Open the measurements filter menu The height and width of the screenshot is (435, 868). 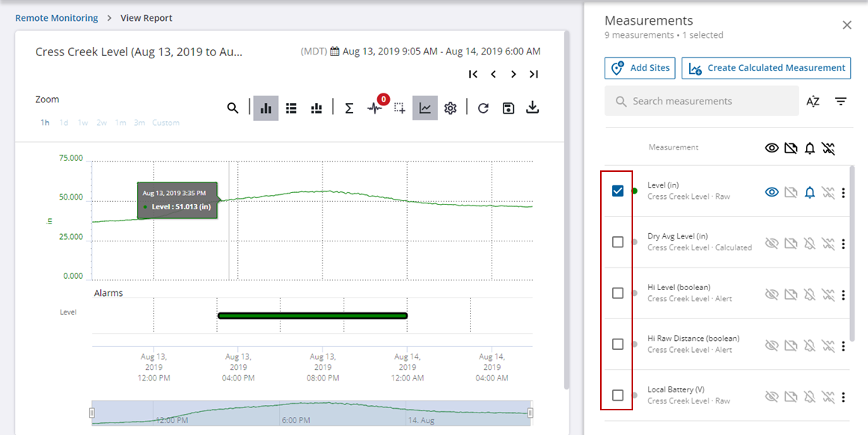tap(841, 101)
